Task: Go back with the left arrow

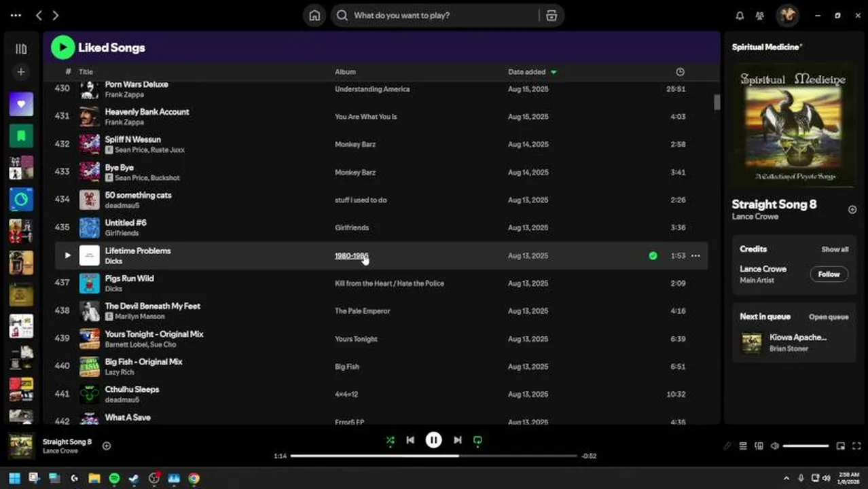Action: [39, 15]
